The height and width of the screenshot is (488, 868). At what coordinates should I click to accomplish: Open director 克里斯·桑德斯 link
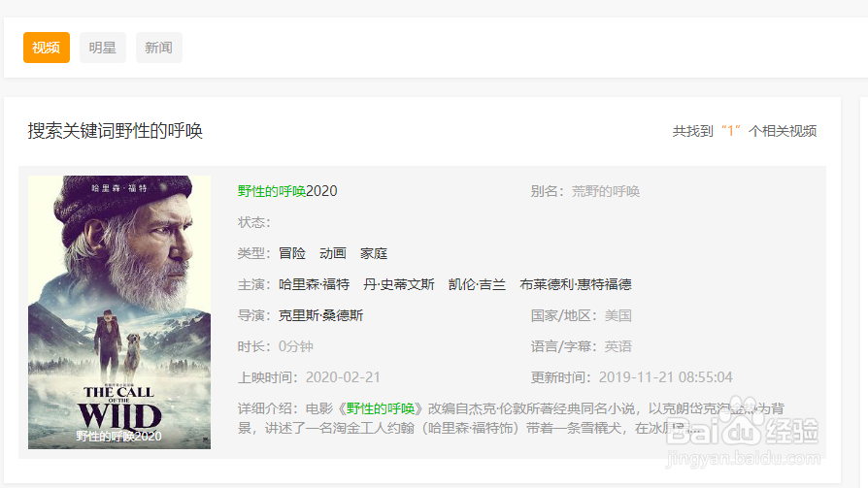(x=320, y=315)
